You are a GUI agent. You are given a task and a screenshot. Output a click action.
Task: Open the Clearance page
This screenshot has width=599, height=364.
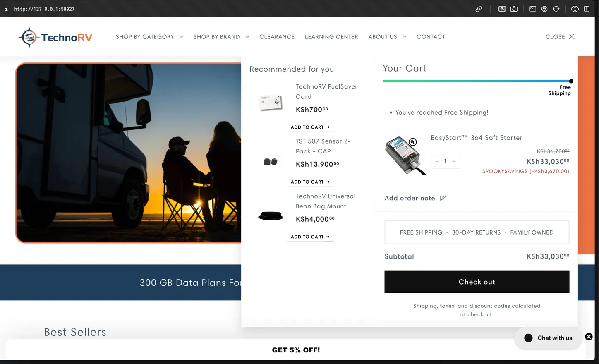coord(277,37)
